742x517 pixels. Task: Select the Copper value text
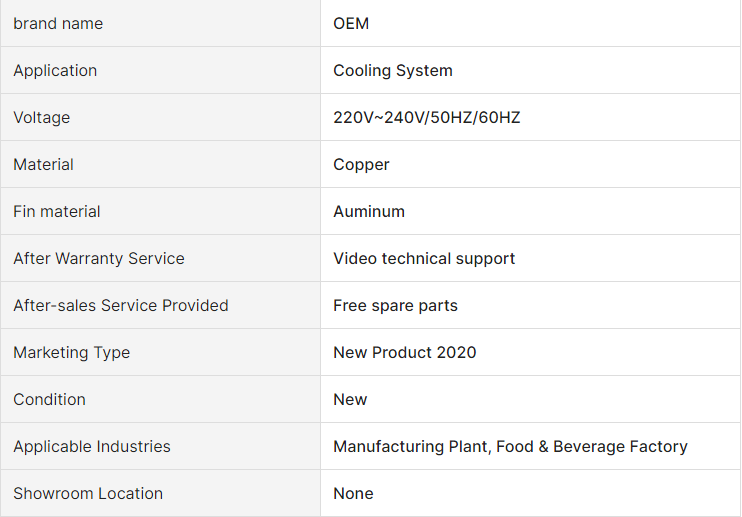point(361,165)
